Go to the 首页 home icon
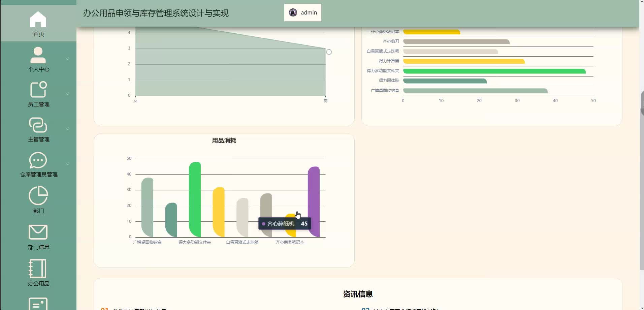The image size is (644, 310). pyautogui.click(x=38, y=19)
